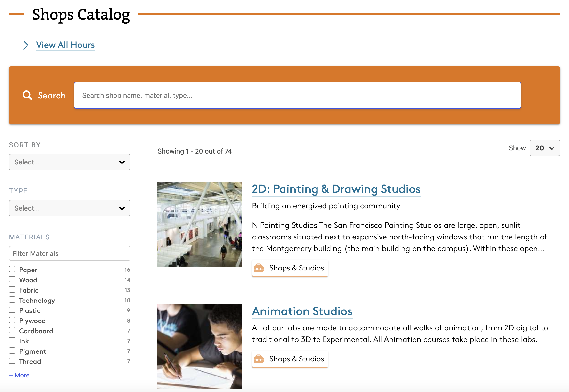The height and width of the screenshot is (392, 569).
Task: Select the Cardboard material checkbox
Action: coord(12,330)
